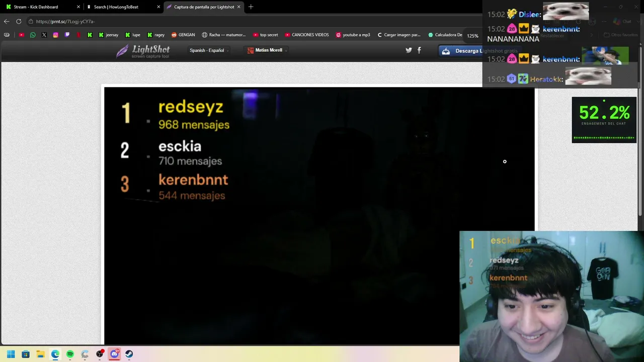Open the 'youtube a mp3' bookmark
The image size is (644, 362).
(353, 35)
